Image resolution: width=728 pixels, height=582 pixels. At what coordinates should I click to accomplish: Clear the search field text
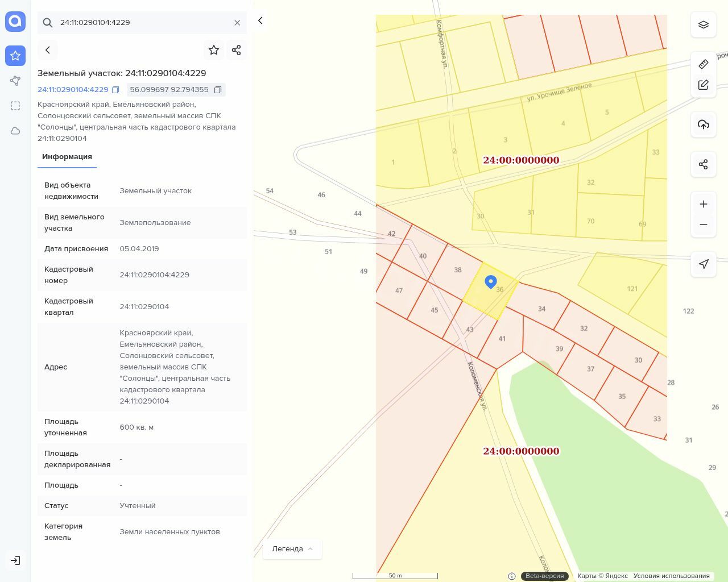[237, 23]
